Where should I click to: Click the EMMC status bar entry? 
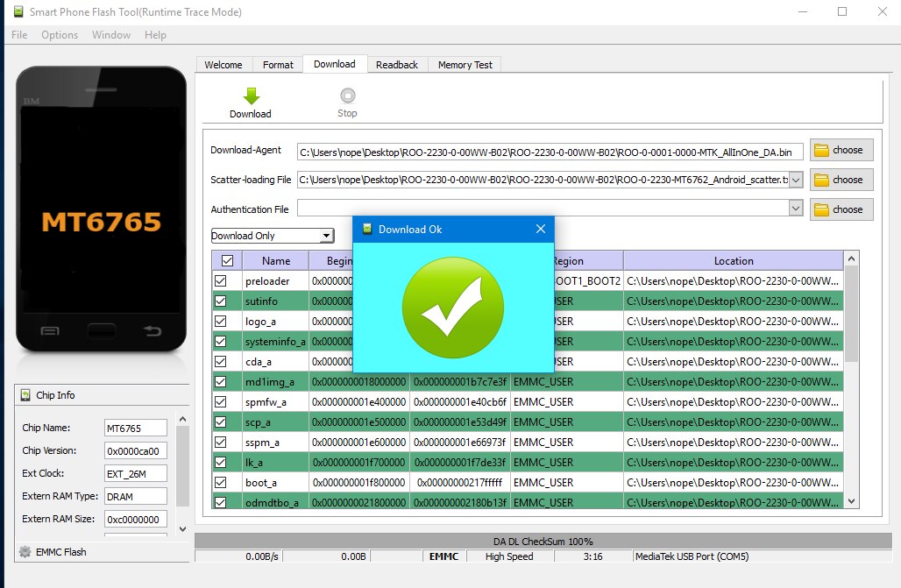[443, 556]
